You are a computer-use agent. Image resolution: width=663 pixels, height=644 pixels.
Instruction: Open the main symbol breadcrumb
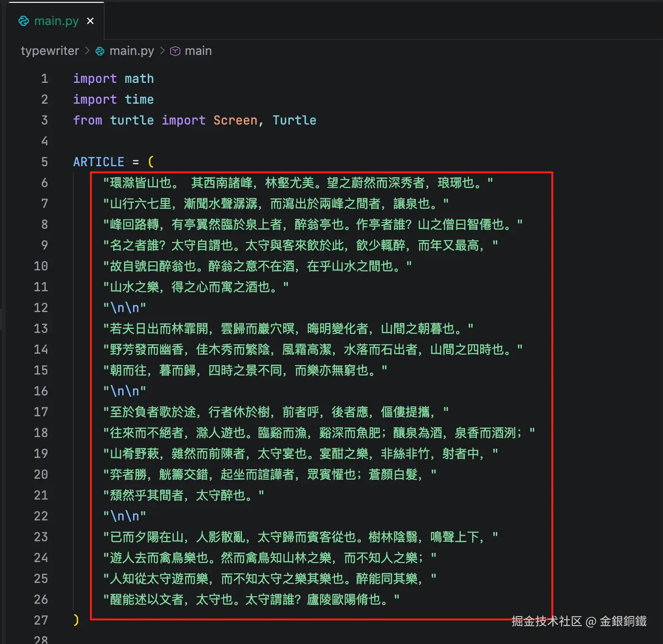[198, 51]
